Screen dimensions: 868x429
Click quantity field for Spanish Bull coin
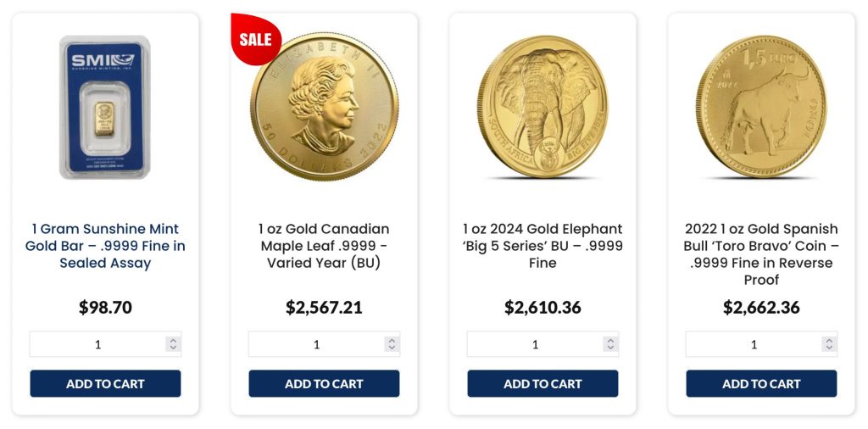[x=754, y=344]
